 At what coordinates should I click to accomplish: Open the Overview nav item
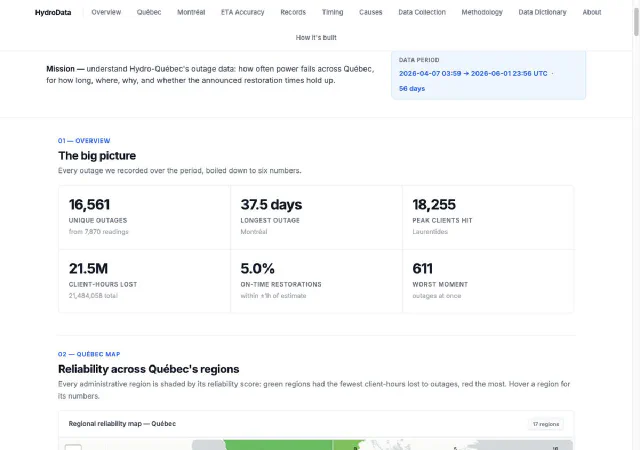point(106,12)
